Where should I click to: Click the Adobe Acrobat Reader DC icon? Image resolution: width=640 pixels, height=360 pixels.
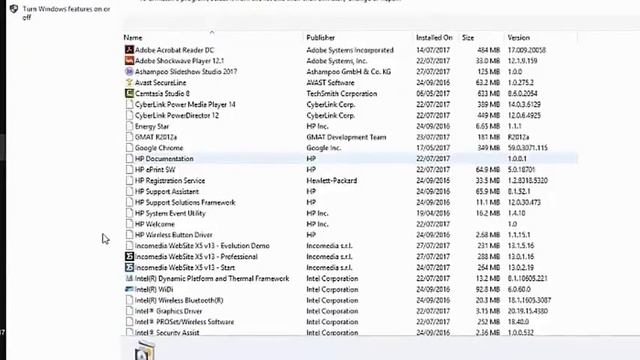tap(129, 50)
